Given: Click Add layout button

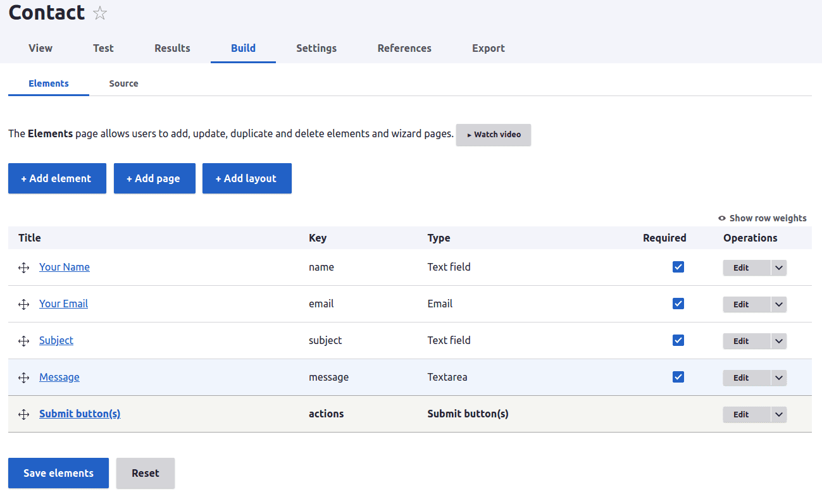Looking at the screenshot, I should (x=247, y=178).
